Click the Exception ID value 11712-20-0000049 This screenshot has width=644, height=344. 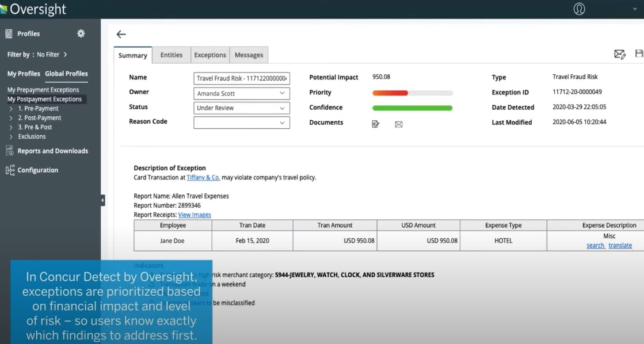(577, 92)
